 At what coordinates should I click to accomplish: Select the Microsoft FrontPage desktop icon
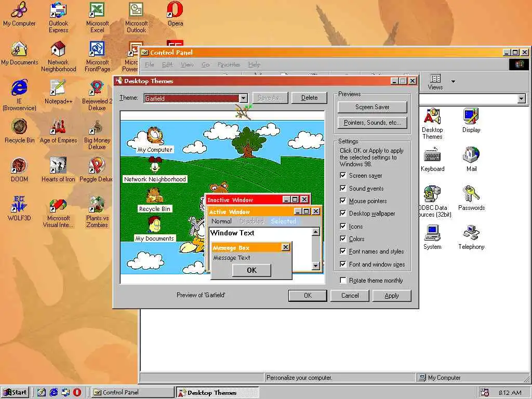pos(97,56)
